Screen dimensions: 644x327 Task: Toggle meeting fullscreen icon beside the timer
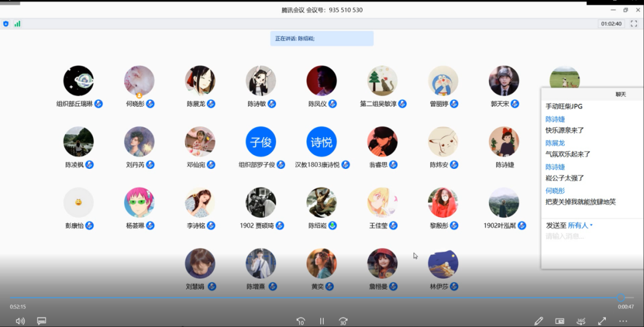click(634, 24)
